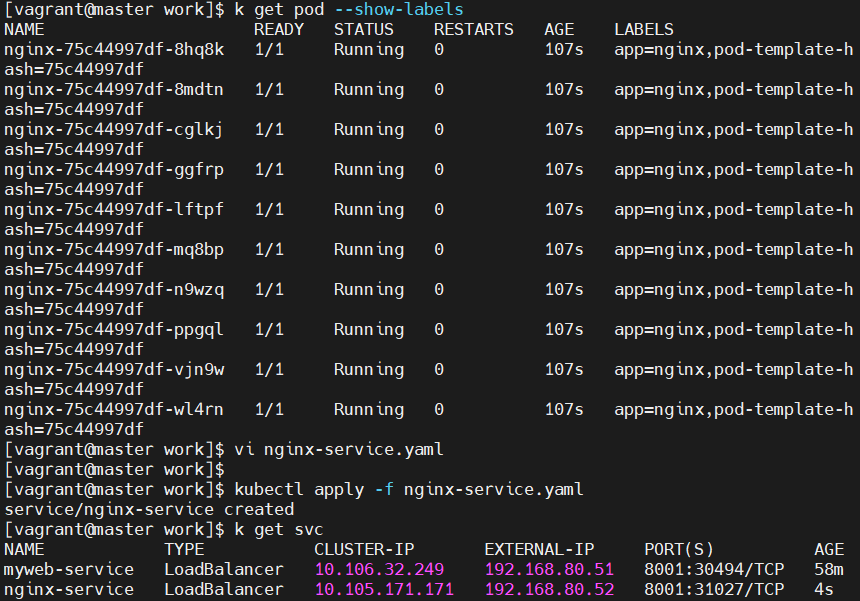Click the 4s service age value

(824, 590)
